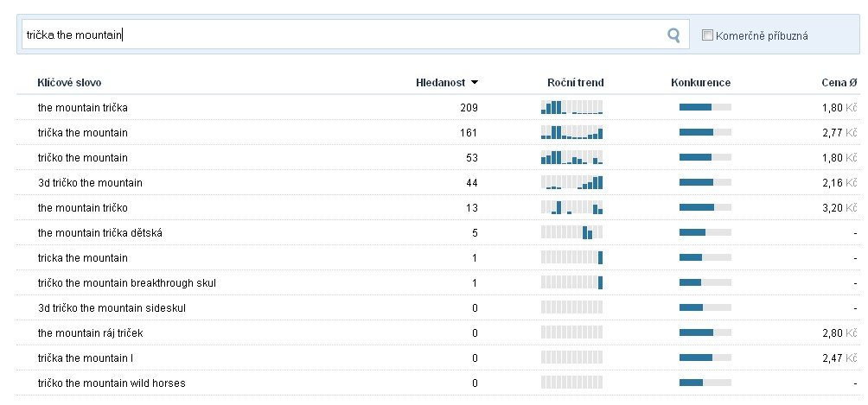Image resolution: width=868 pixels, height=405 pixels.
Task: Click competition bar for the mountain ráj triček
Action: (x=705, y=332)
